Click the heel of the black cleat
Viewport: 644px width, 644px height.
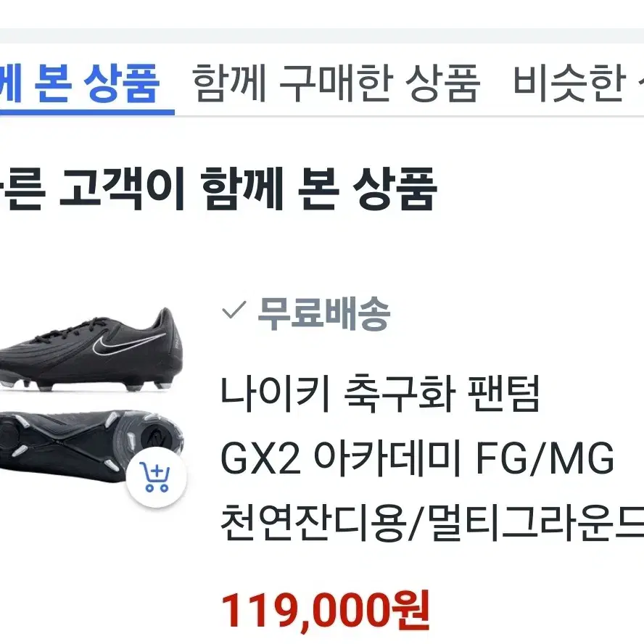click(x=169, y=341)
